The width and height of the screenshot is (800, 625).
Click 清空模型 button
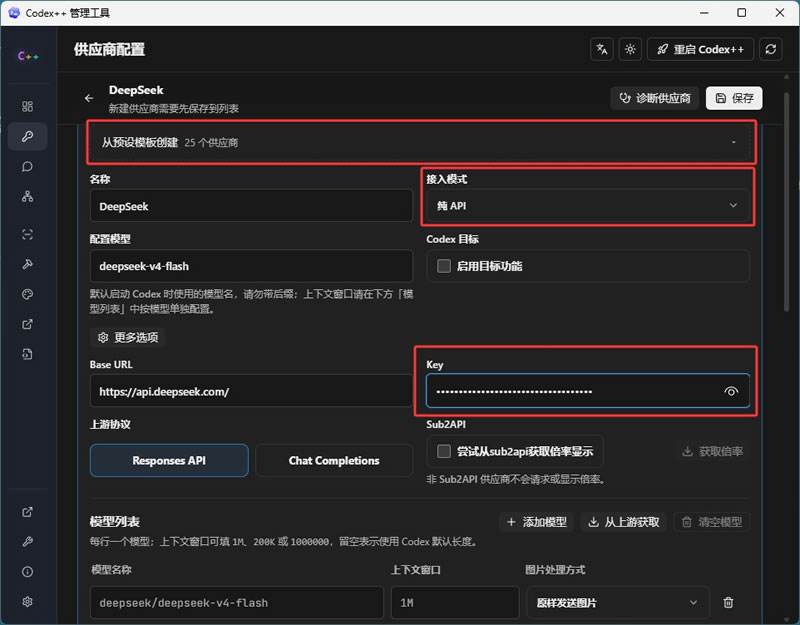(711, 522)
